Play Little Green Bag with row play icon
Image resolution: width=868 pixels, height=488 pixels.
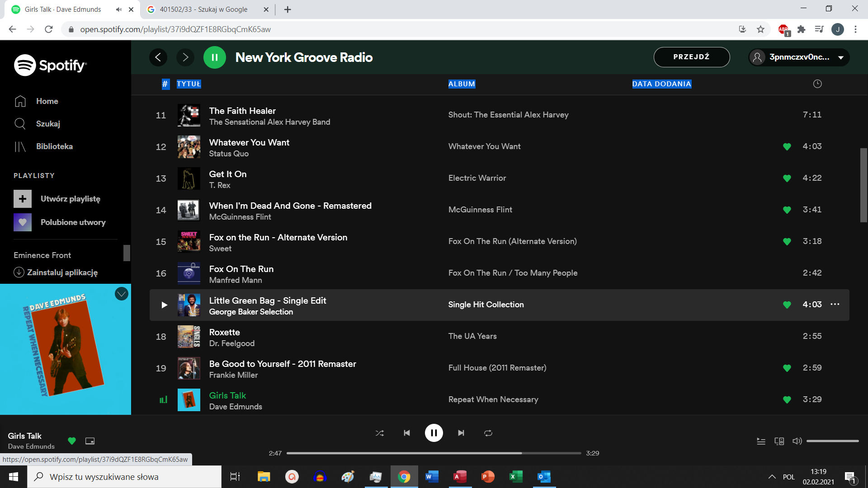pyautogui.click(x=164, y=305)
